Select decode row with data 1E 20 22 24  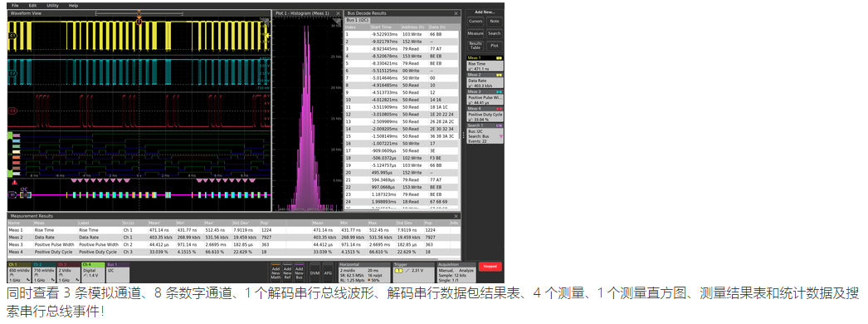click(402, 114)
